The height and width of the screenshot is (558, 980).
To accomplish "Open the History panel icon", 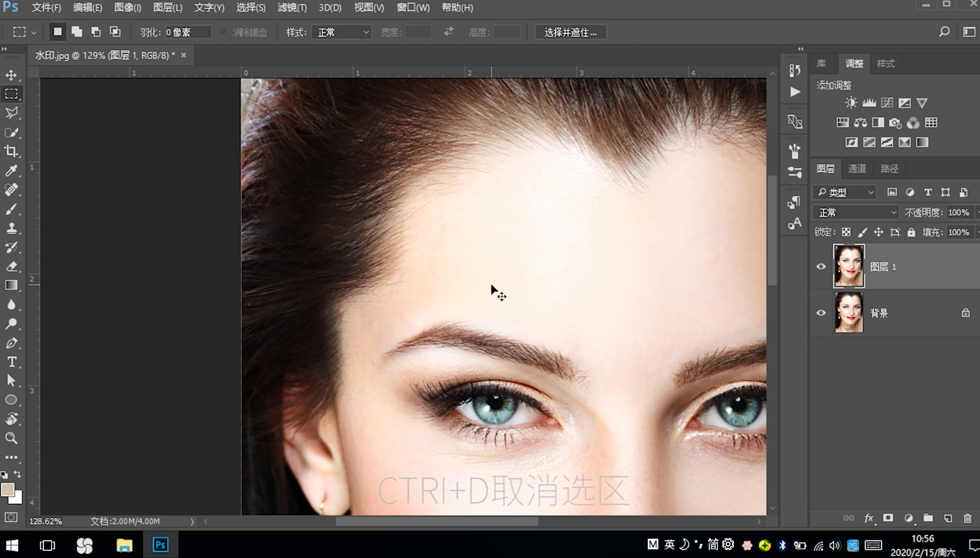I will [795, 71].
